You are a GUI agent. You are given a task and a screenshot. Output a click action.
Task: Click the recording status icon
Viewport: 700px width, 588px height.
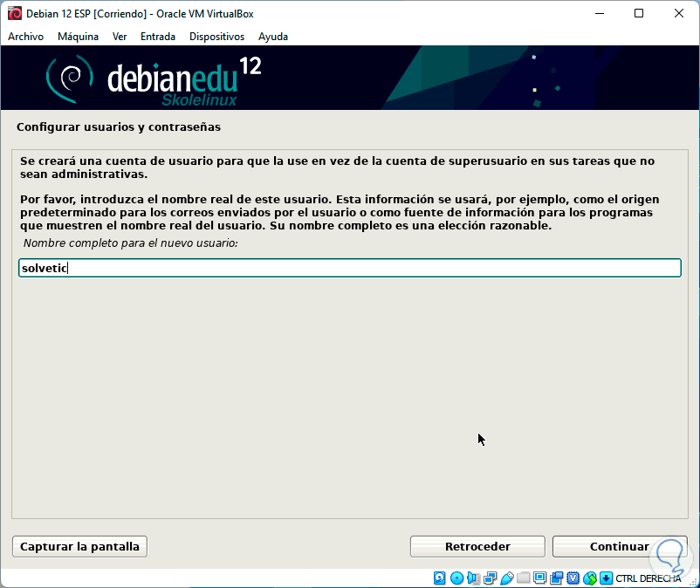[x=557, y=578]
